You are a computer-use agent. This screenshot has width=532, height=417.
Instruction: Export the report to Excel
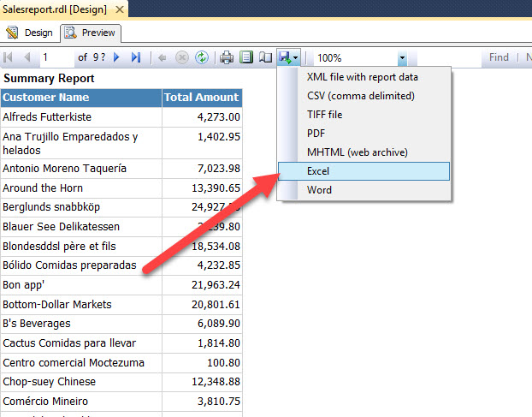pyautogui.click(x=364, y=171)
